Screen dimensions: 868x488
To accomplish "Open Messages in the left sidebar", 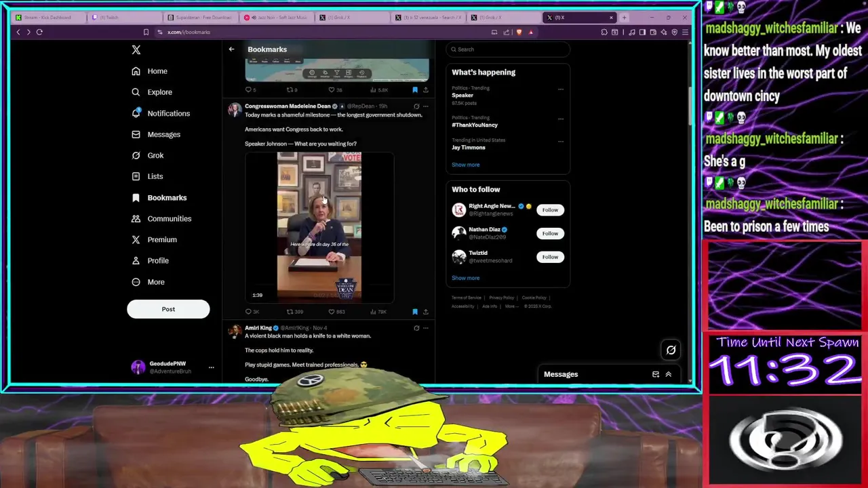I will pyautogui.click(x=156, y=134).
